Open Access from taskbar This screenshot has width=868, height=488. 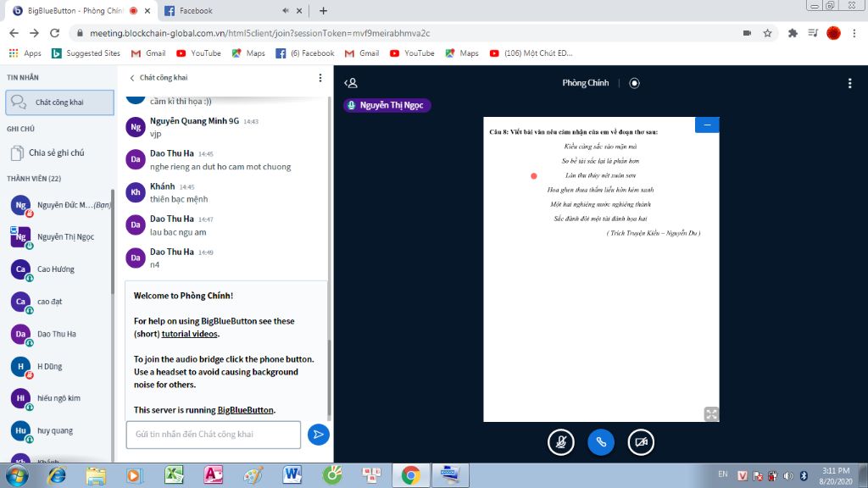coord(213,475)
